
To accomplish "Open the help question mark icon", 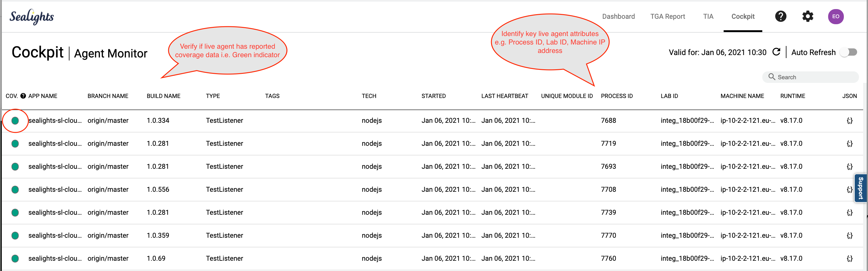I will tap(780, 16).
